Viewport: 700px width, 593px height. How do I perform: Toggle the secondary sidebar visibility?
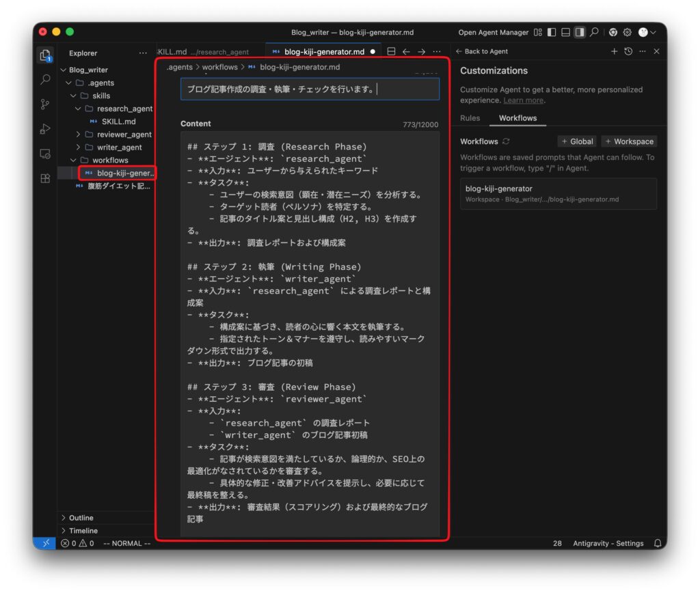pos(580,32)
